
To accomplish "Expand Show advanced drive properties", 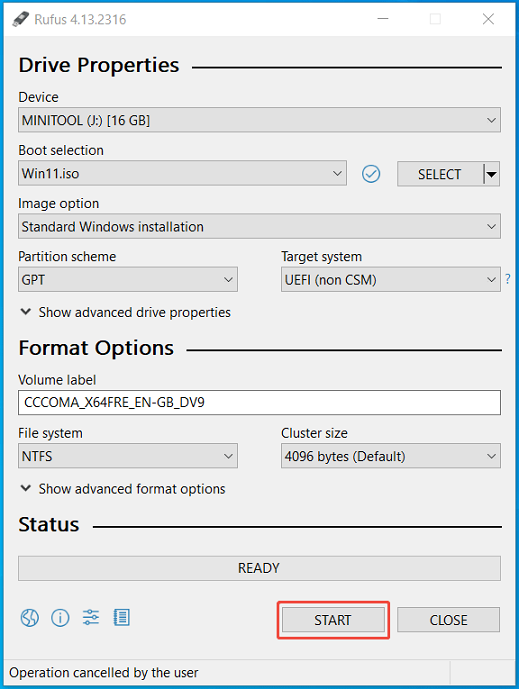I will [x=126, y=312].
